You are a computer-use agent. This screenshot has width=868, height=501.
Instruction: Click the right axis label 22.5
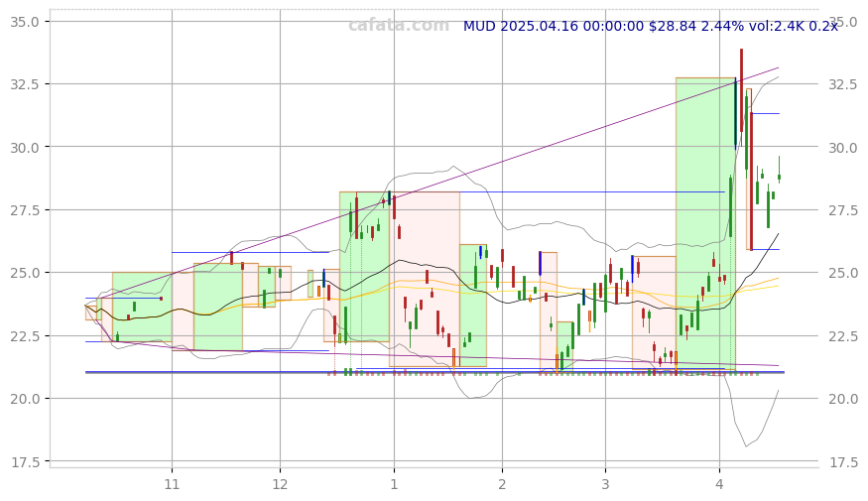pos(843,336)
